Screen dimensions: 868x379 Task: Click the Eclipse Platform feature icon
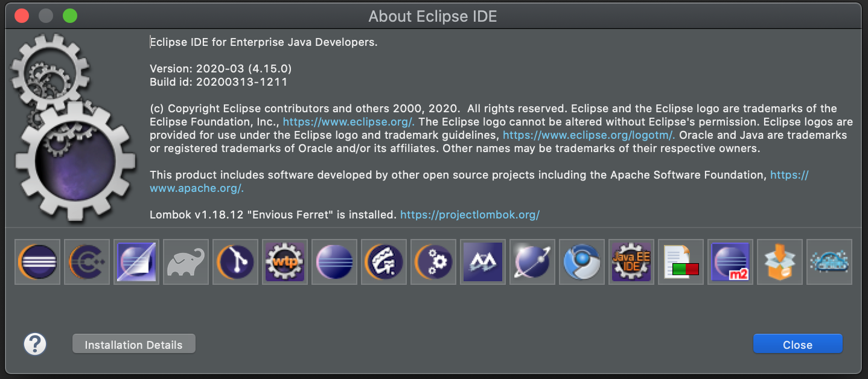tap(37, 262)
